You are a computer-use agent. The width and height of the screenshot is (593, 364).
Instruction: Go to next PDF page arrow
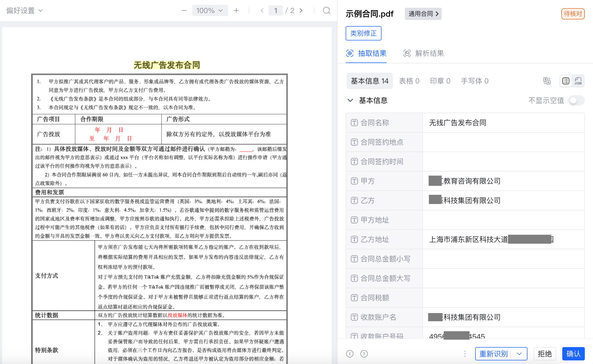coord(301,10)
